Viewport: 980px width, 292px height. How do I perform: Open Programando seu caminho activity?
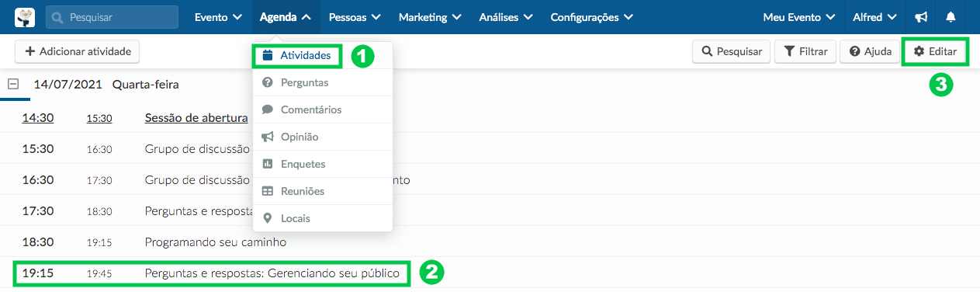pyautogui.click(x=216, y=242)
